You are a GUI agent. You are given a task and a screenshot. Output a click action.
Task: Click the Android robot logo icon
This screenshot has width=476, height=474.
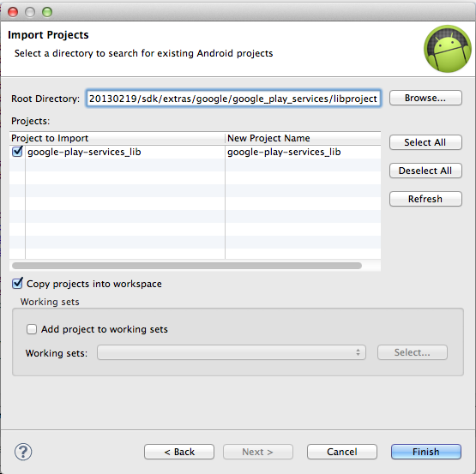pos(448,49)
